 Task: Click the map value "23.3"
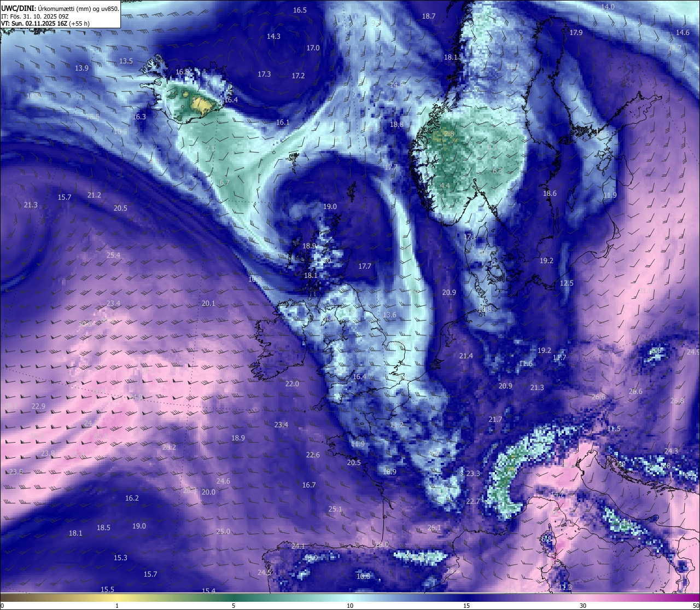click(473, 474)
